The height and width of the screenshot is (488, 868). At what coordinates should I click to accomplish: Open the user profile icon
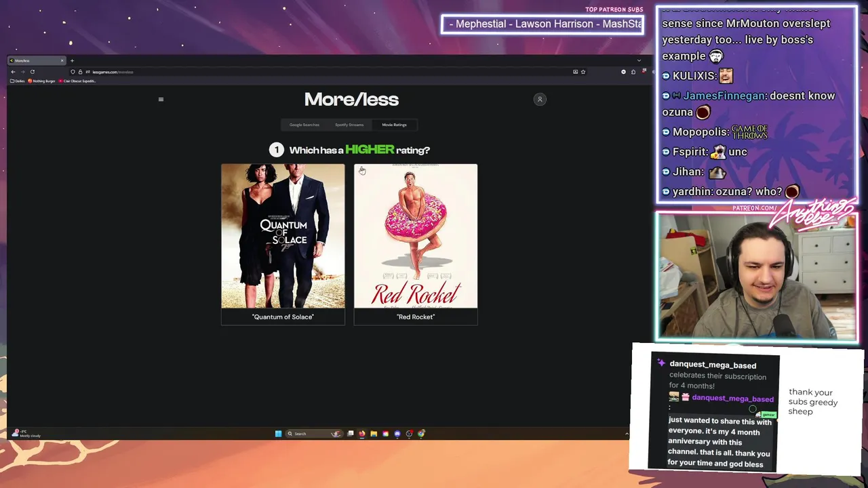[540, 100]
